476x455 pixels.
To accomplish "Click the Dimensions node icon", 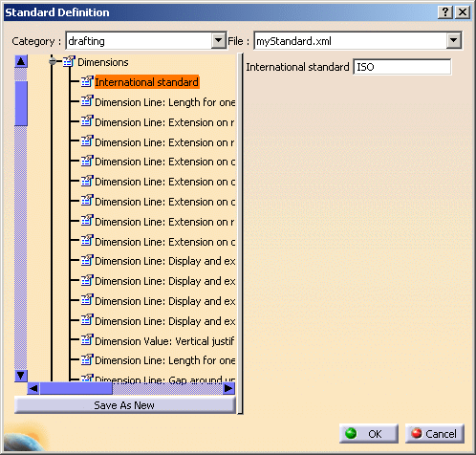I will [69, 61].
